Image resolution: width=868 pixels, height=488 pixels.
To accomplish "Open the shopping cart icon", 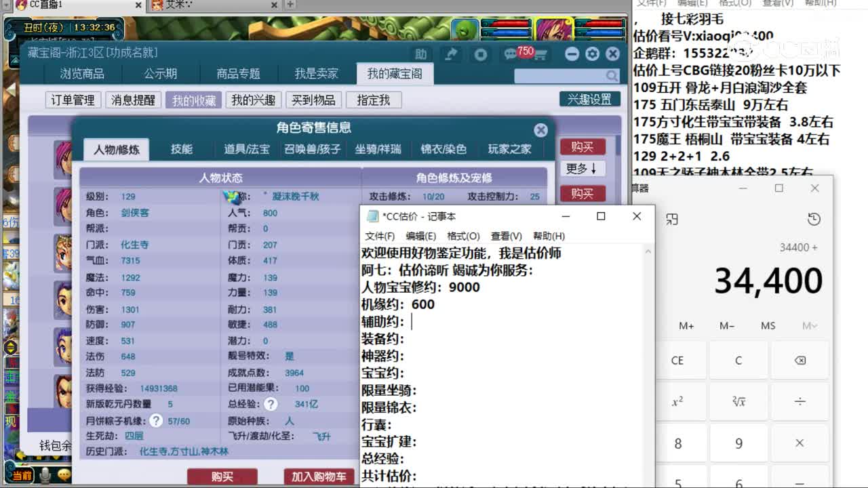I will (x=540, y=55).
